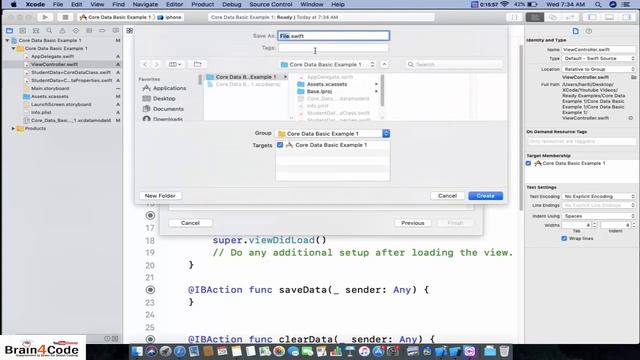Toggle Target Membership checkbox in inspector
This screenshot has height=360, width=640.
click(529, 163)
